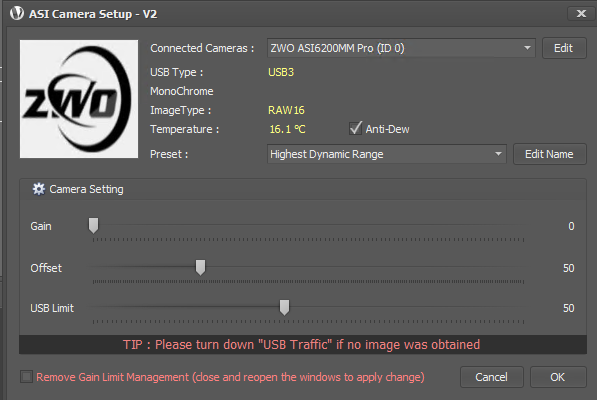Click the Gain slider handle
This screenshot has height=400, width=597.
93,225
